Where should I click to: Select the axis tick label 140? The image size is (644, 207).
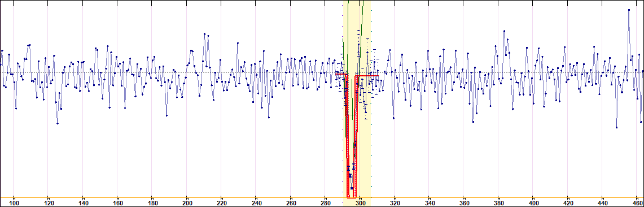[83, 203]
